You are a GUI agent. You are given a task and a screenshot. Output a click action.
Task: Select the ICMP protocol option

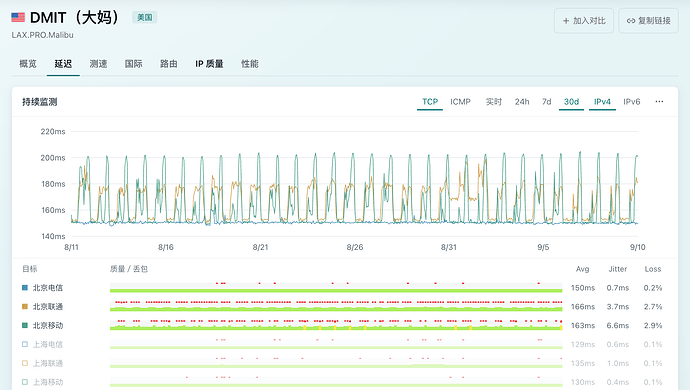pos(460,102)
